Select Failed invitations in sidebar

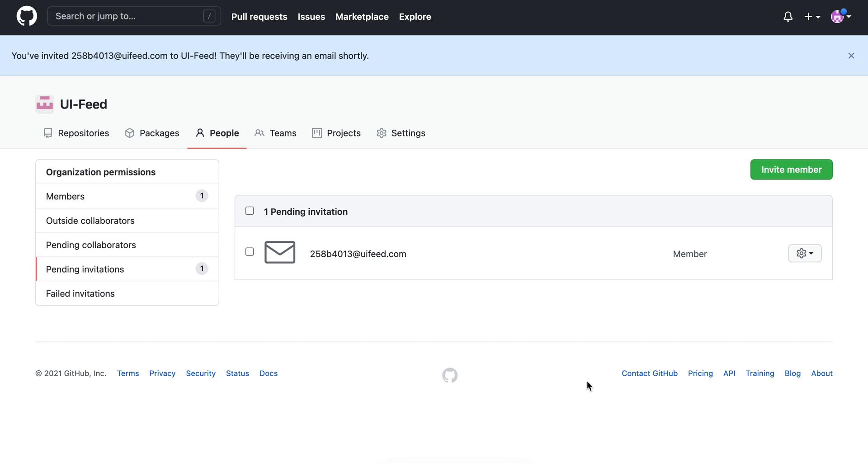[127, 293]
